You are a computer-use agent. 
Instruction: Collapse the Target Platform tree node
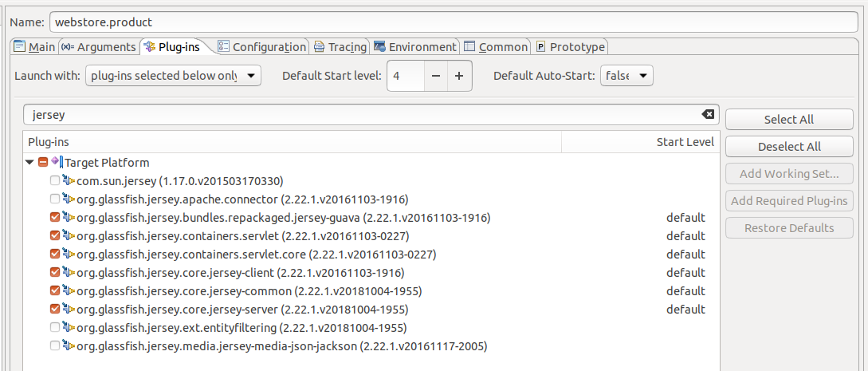pos(30,163)
